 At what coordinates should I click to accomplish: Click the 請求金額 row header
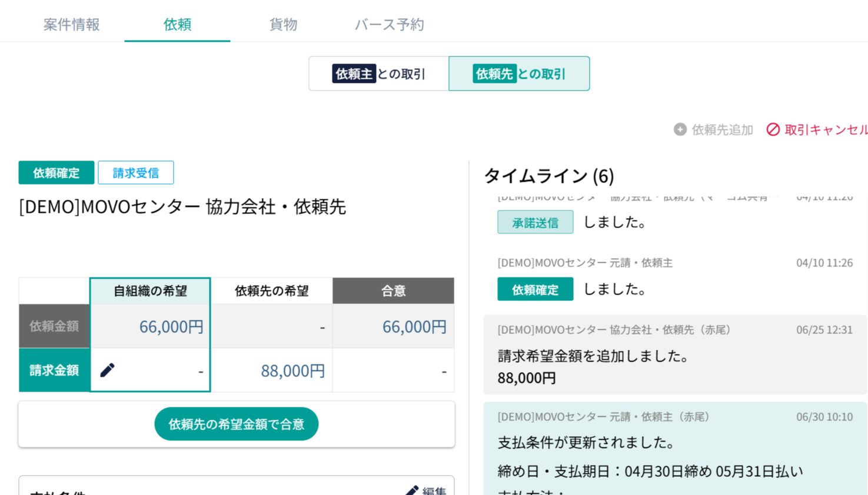pos(54,370)
